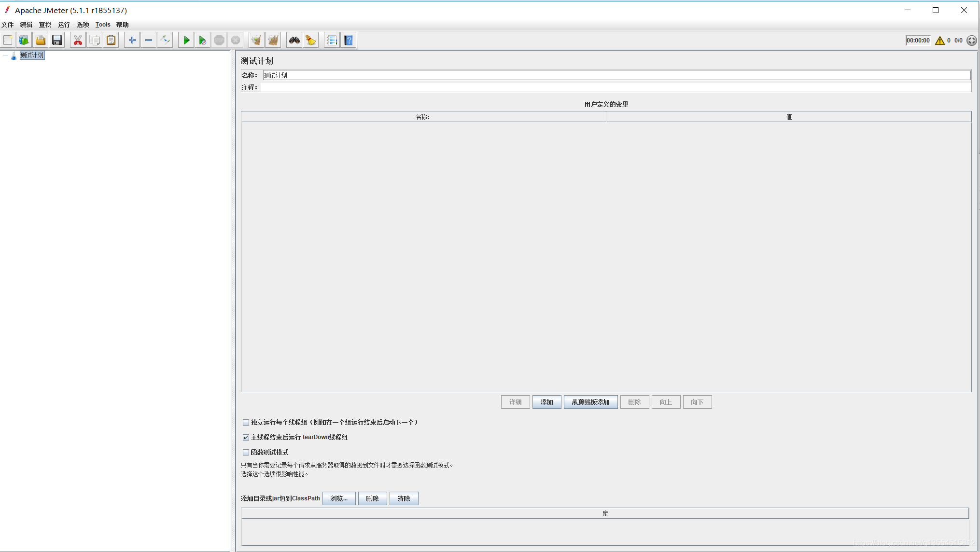Reset search with the brush icon
Image resolution: width=980 pixels, height=552 pixels.
click(x=311, y=41)
